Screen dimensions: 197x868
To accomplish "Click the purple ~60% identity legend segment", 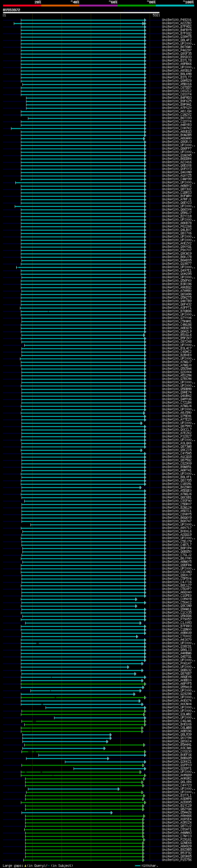I will pos(99,6).
